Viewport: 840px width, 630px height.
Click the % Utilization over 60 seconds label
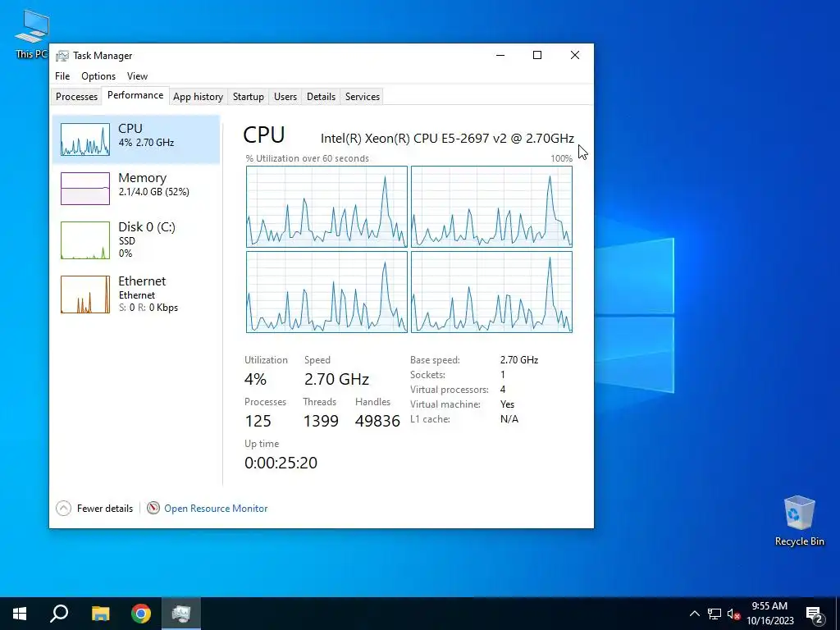(x=307, y=158)
